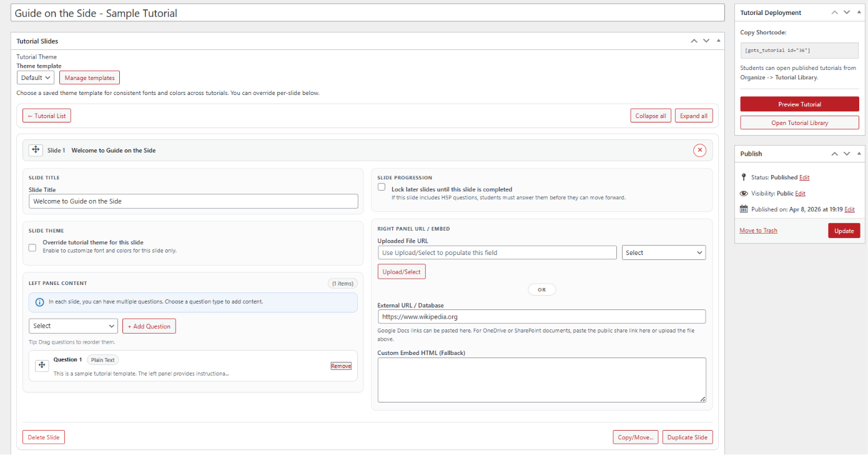Click the Slide 1 header title text
The height and width of the screenshot is (455, 868).
point(114,151)
